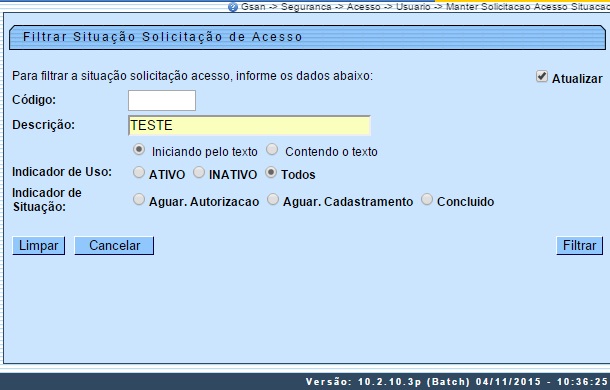Select Aguar. Autorizacao situation
The height and width of the screenshot is (390, 610).
pyautogui.click(x=138, y=200)
